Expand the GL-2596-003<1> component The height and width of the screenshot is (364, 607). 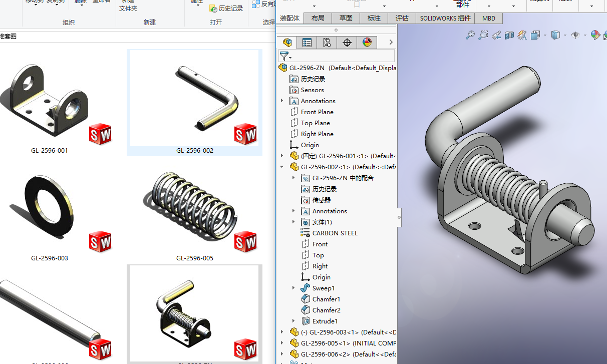coord(282,332)
